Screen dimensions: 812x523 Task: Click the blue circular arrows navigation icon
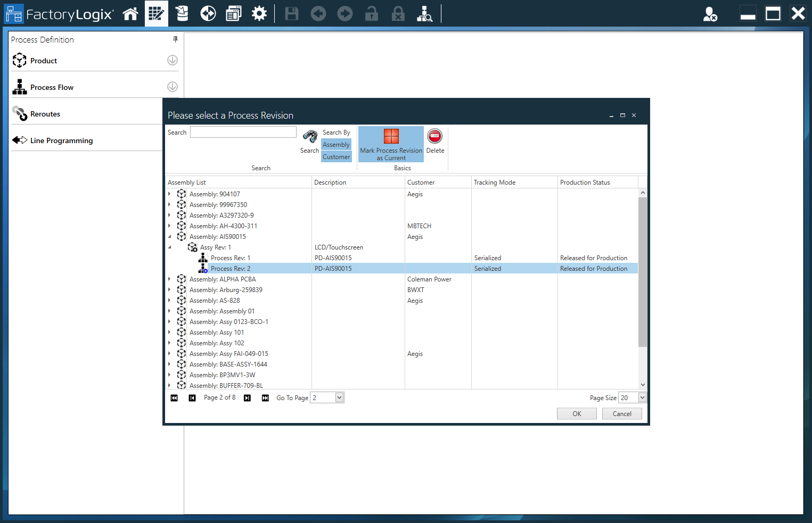[x=208, y=13]
